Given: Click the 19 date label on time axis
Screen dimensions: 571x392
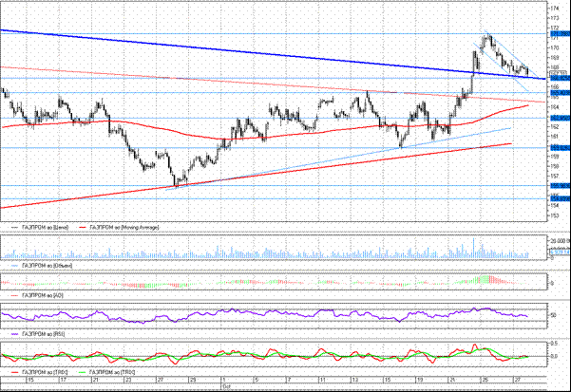Looking at the screenshot, I should 420,380.
